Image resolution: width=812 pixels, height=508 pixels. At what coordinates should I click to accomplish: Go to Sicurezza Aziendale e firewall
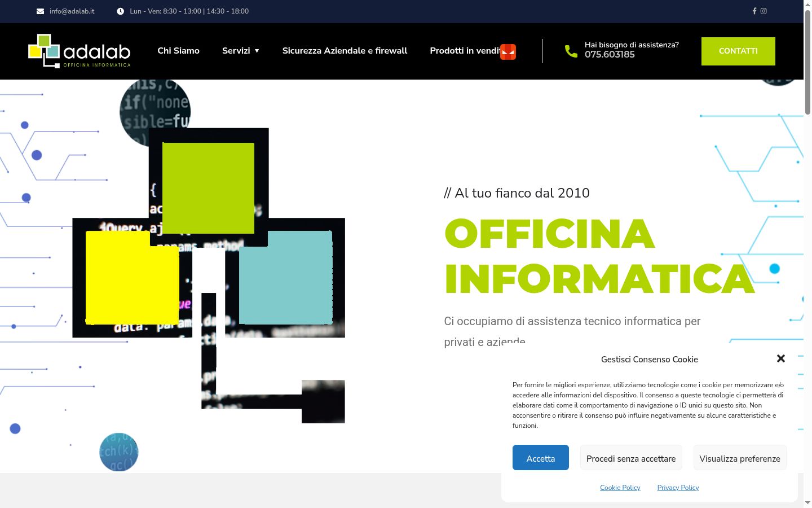tap(345, 51)
